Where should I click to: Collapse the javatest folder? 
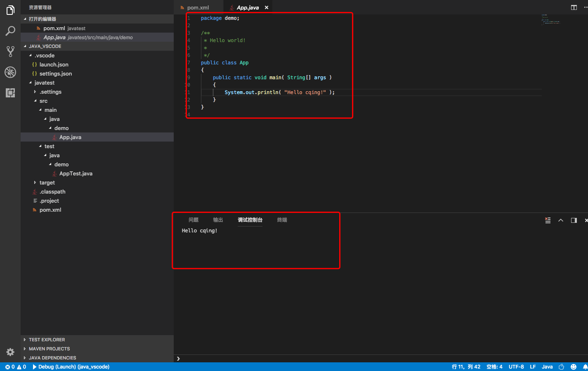tap(44, 83)
